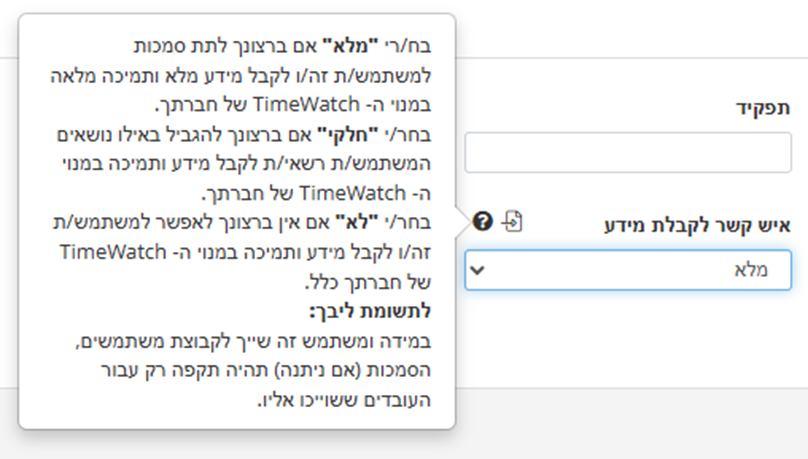The image size is (808, 459).
Task: Click the chevron arrow in the מלא dropdown
Action: pyautogui.click(x=478, y=270)
